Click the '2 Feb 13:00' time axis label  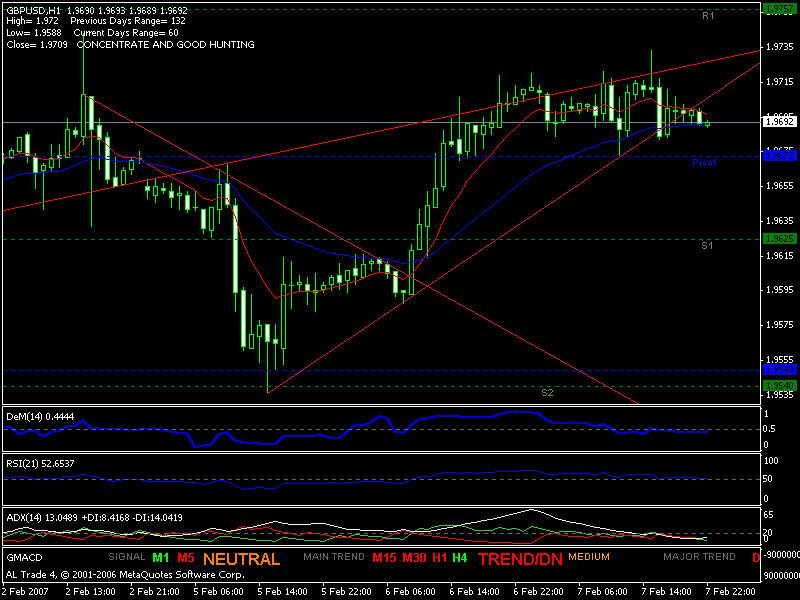click(x=90, y=592)
